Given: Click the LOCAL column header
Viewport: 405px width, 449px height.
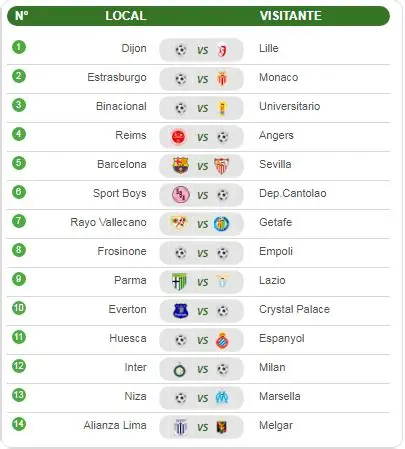Looking at the screenshot, I should 126,16.
